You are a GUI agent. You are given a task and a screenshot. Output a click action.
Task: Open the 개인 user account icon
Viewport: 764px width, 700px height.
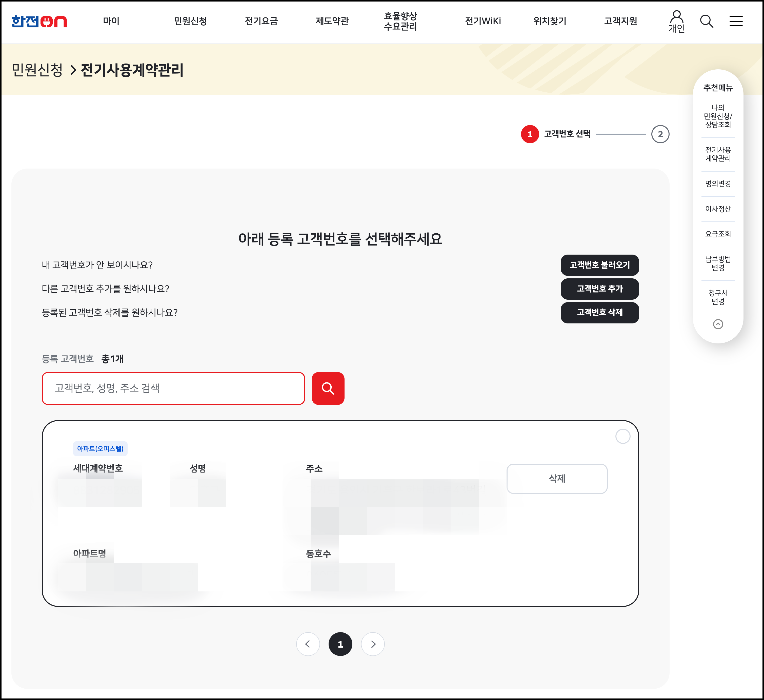(676, 22)
